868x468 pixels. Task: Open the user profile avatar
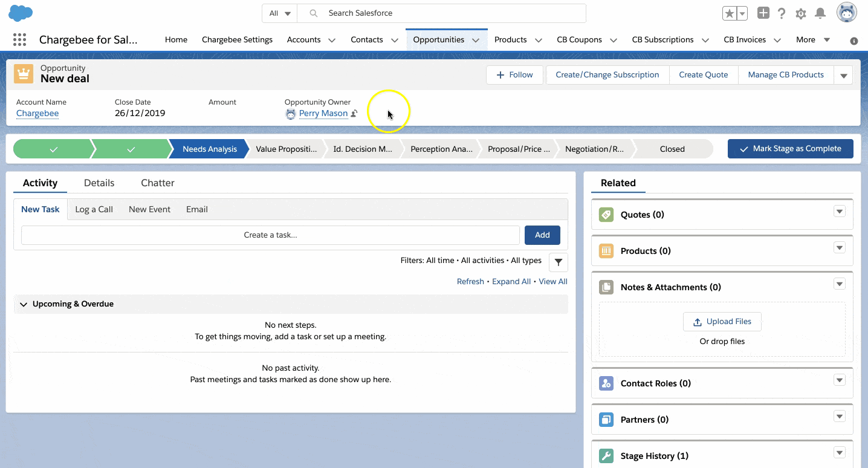tap(846, 13)
